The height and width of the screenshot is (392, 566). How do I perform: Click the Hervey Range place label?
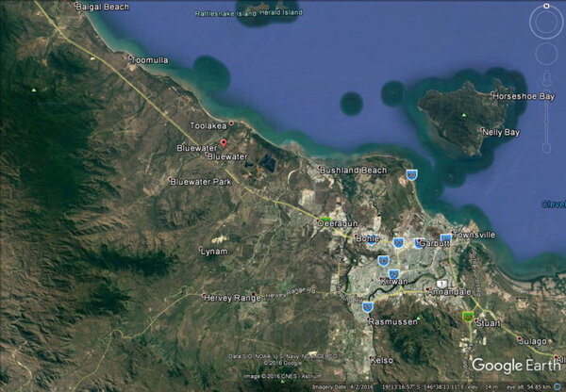click(230, 298)
